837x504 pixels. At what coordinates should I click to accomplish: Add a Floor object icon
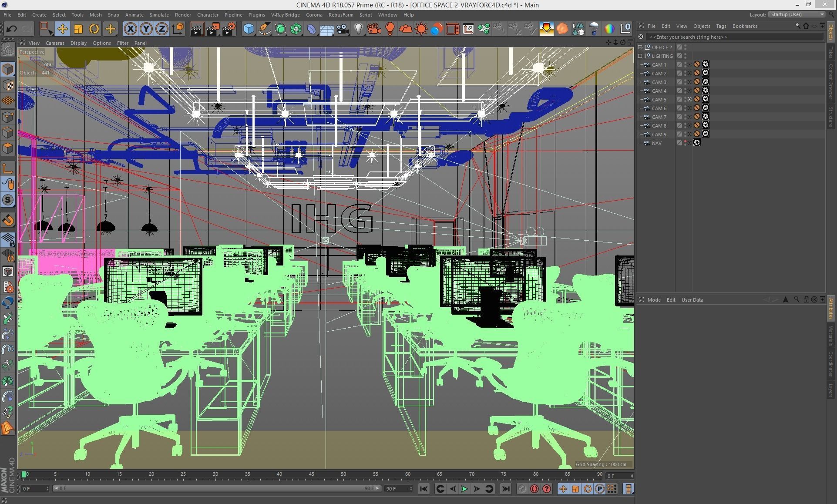pos(327,29)
